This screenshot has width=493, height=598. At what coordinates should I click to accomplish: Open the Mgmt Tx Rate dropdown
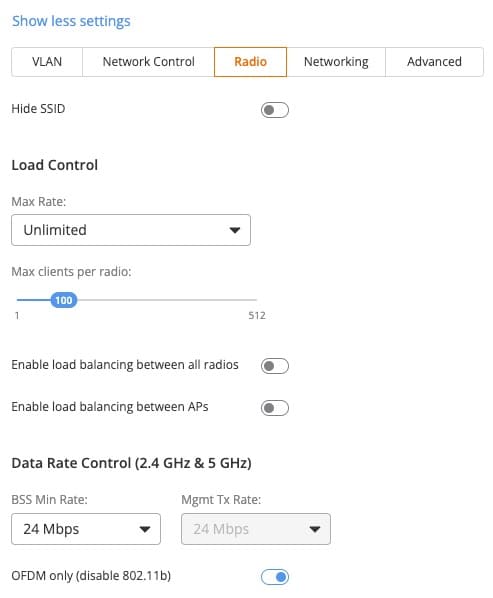pos(256,529)
